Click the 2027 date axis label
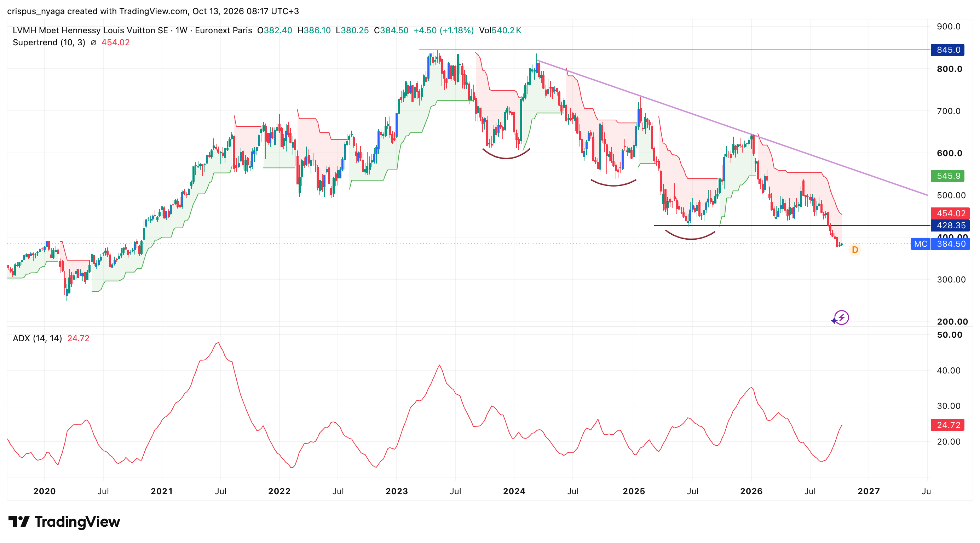Screen dimensions: 980x543 coord(869,491)
